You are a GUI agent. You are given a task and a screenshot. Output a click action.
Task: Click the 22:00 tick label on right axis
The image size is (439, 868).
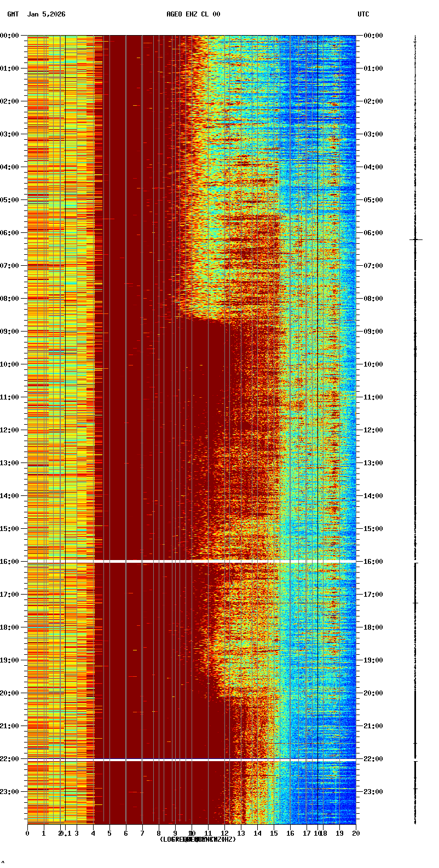click(x=373, y=759)
